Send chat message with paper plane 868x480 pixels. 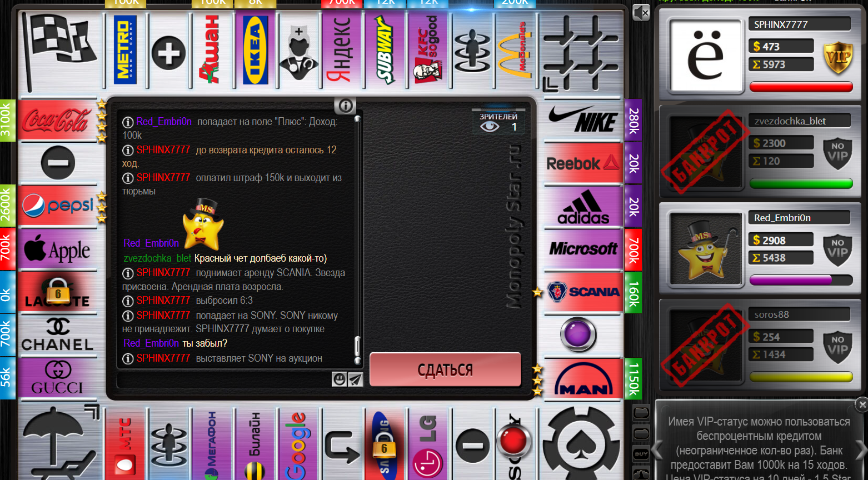pos(356,379)
